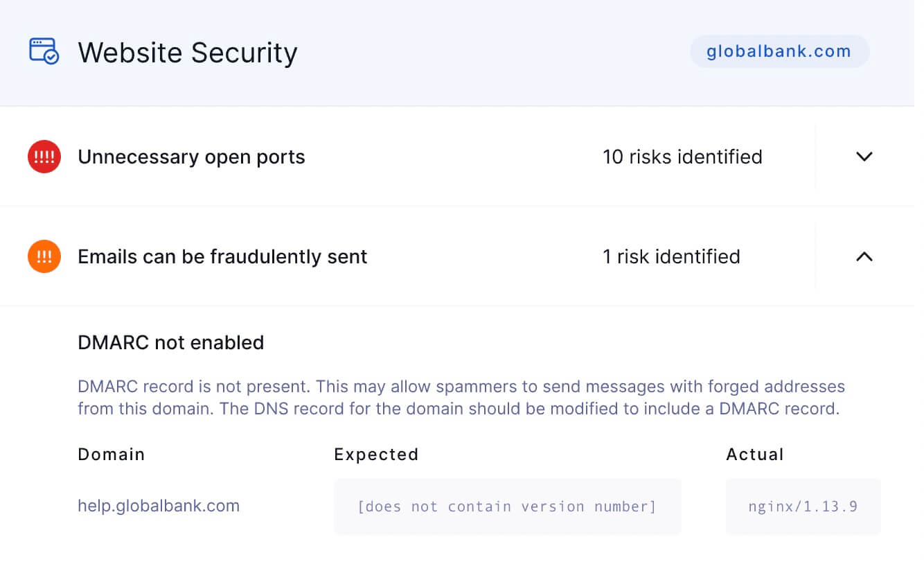This screenshot has height=571, width=924.
Task: Click the Website Security browser-check icon
Action: (x=44, y=52)
